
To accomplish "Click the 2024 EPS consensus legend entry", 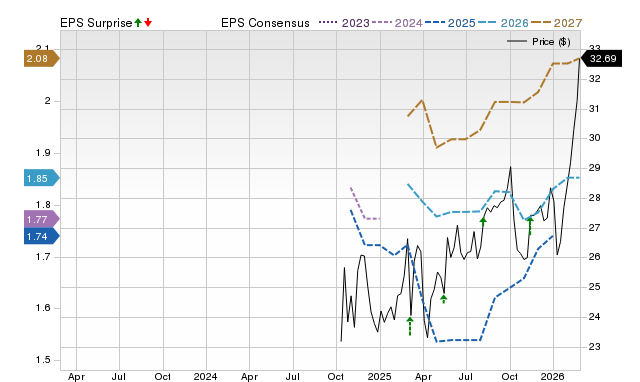I will click(397, 23).
